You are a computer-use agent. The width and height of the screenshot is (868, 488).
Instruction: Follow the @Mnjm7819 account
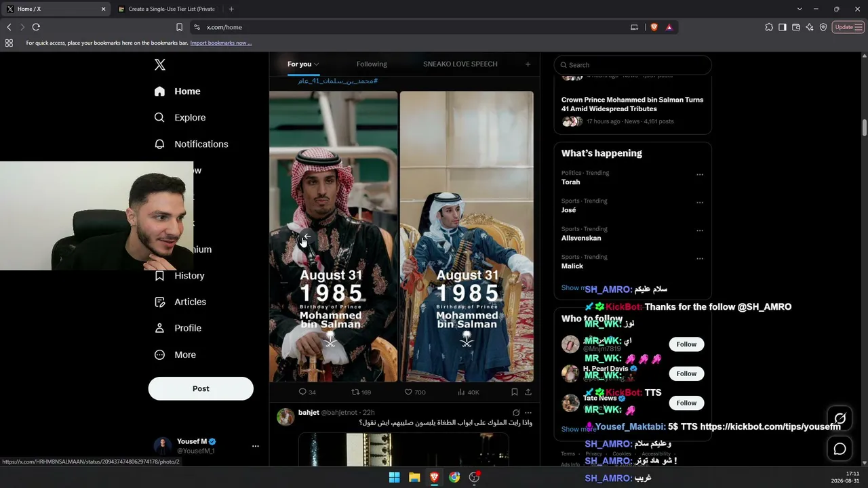(x=686, y=344)
